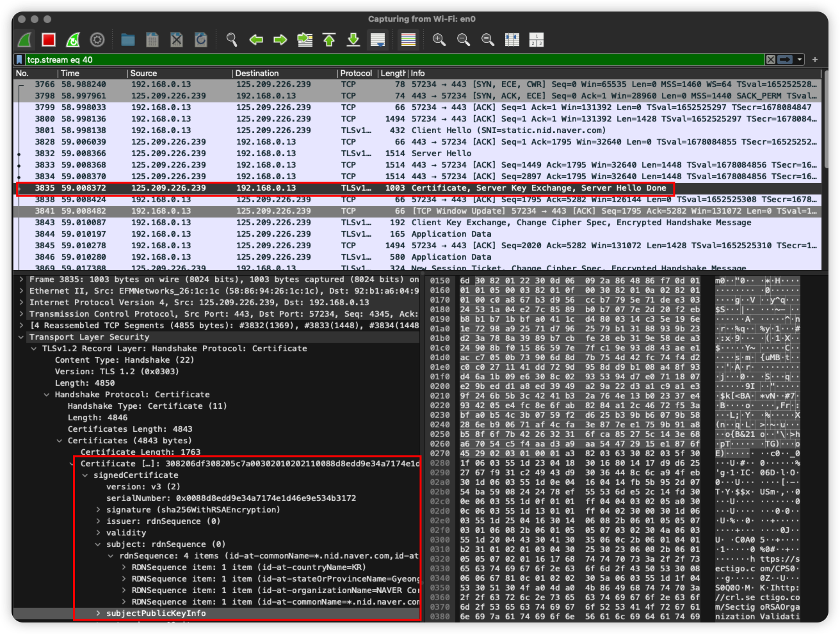This screenshot has height=634, width=840.
Task: Sort packets by Protocol column header
Action: click(x=356, y=74)
